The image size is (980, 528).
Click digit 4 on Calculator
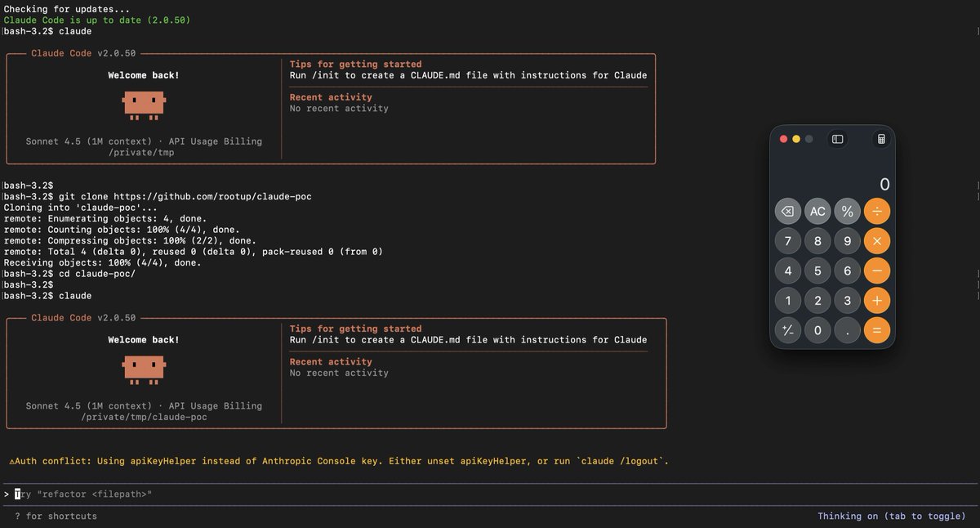coord(787,271)
